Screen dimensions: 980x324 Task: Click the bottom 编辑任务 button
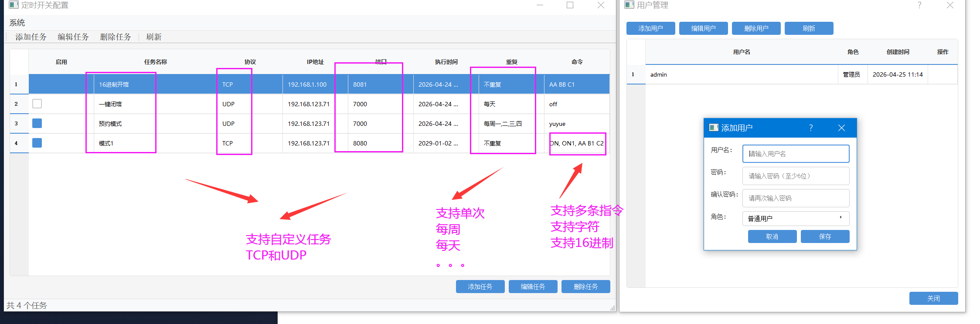pyautogui.click(x=533, y=287)
